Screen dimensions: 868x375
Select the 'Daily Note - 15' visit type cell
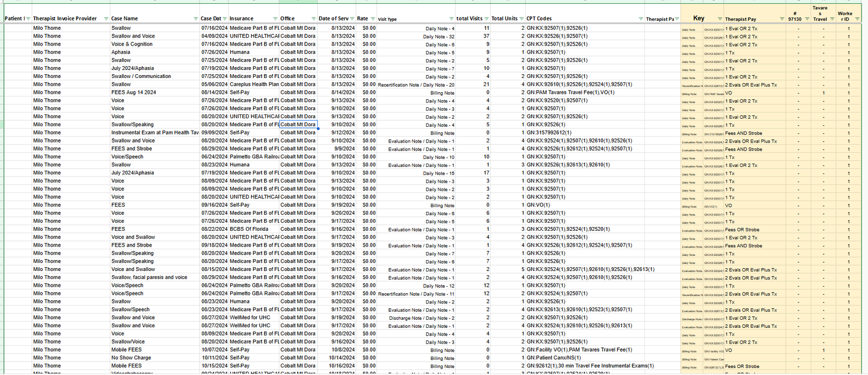point(416,173)
